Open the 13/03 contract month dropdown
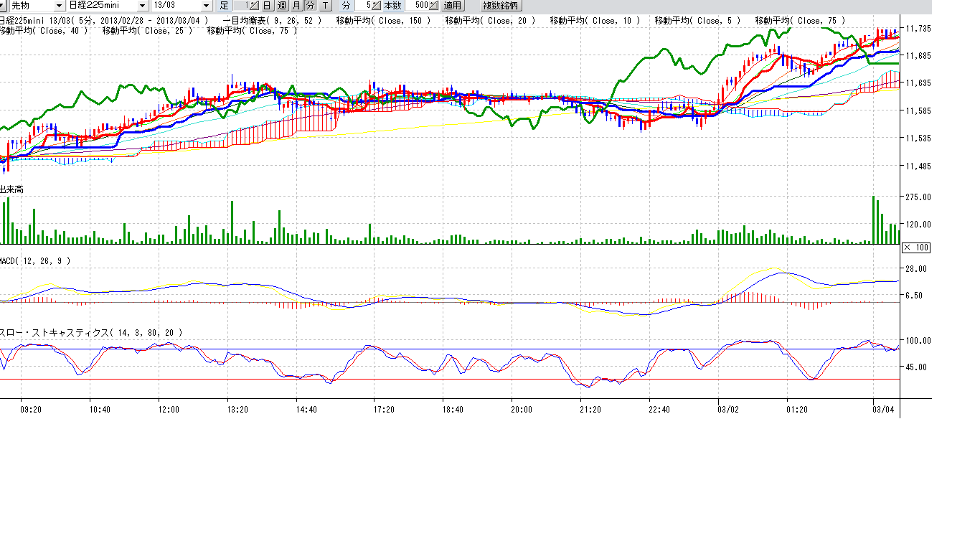 coord(207,6)
